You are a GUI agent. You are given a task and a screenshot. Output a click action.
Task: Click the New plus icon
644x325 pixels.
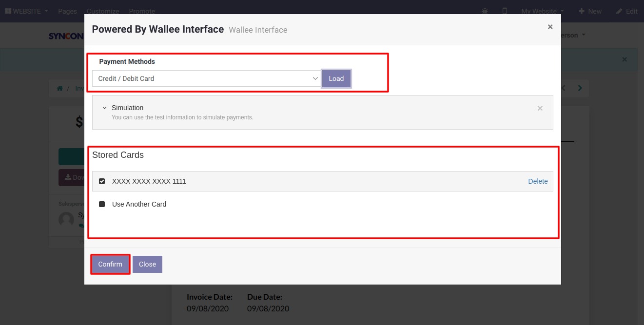point(582,11)
